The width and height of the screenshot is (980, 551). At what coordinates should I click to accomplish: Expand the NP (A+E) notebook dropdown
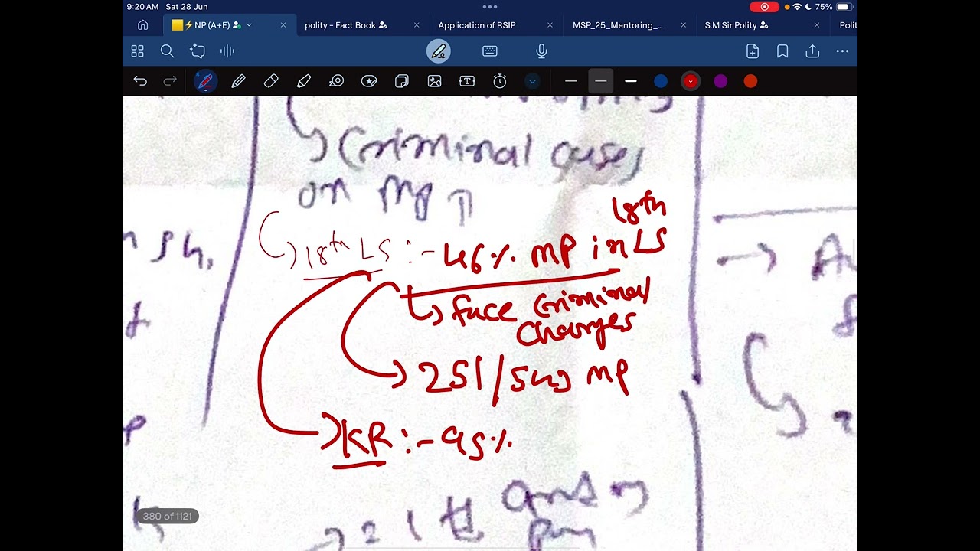pyautogui.click(x=249, y=25)
